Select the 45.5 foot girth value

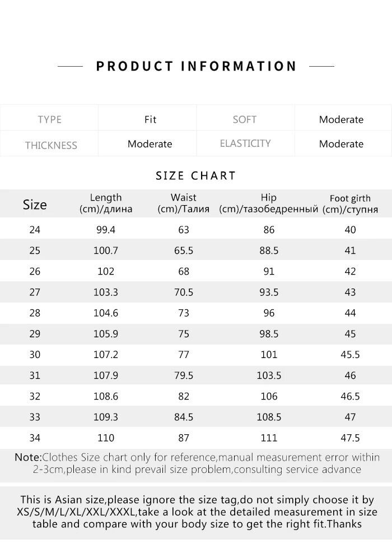click(x=350, y=355)
